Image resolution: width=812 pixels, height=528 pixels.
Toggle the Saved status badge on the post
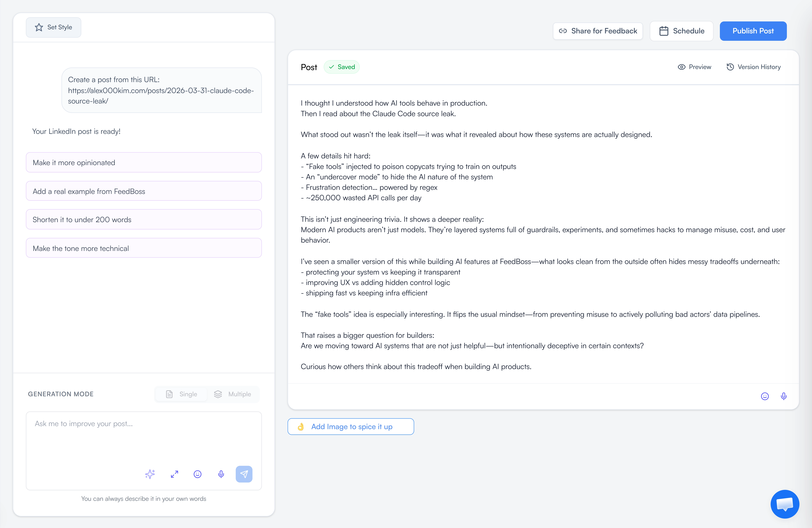pos(342,67)
